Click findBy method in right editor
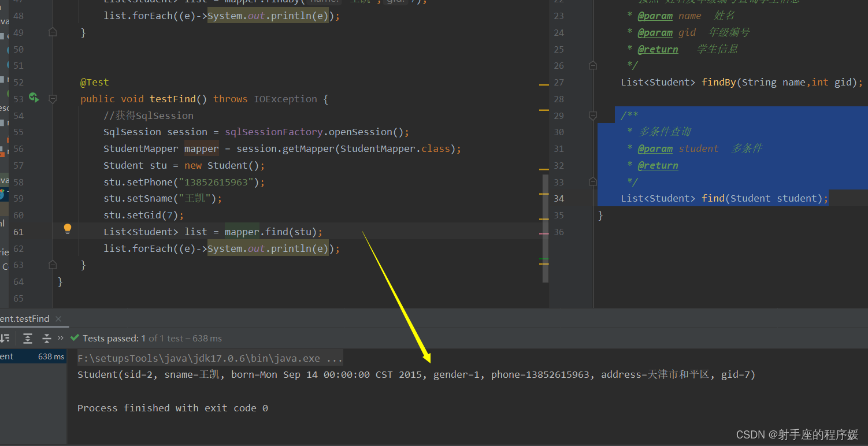This screenshot has height=446, width=868. pos(719,82)
